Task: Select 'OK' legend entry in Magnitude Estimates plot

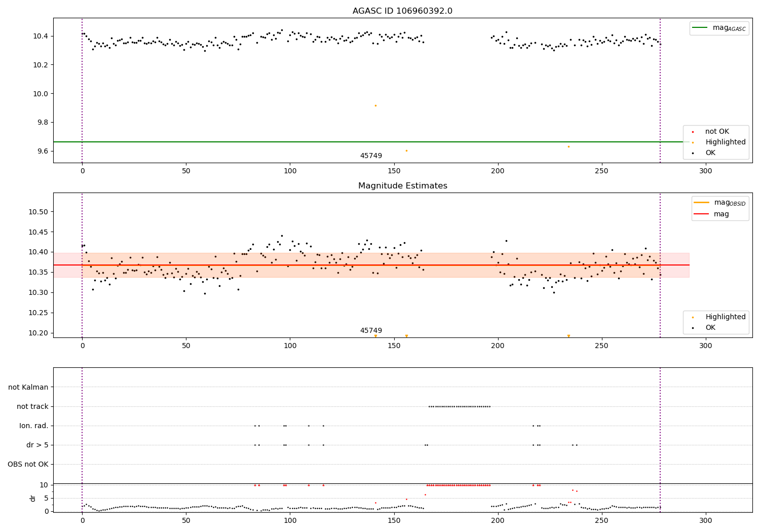Action: [710, 328]
